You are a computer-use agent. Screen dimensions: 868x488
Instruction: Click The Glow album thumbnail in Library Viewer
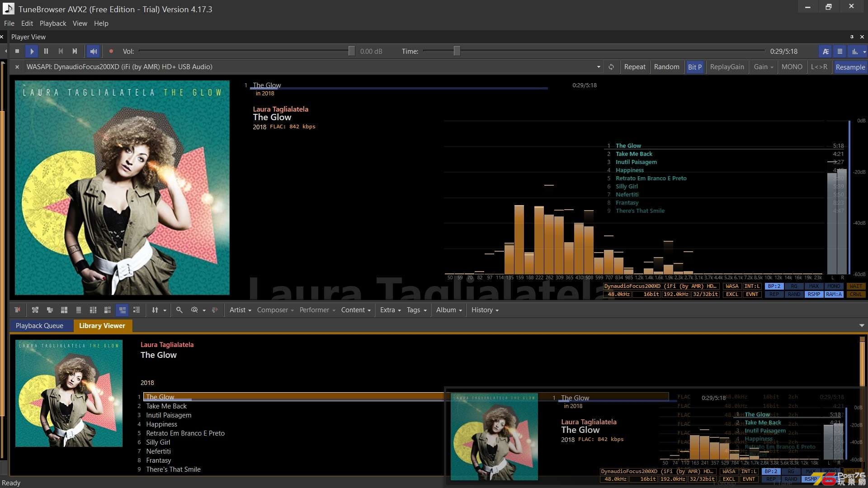pos(69,393)
